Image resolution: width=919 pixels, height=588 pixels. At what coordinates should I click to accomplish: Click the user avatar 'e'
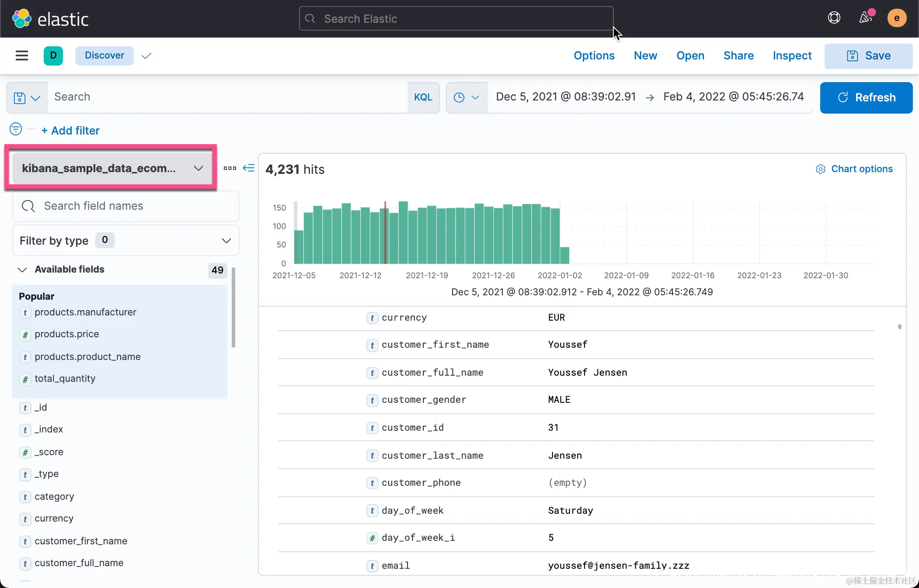(897, 18)
